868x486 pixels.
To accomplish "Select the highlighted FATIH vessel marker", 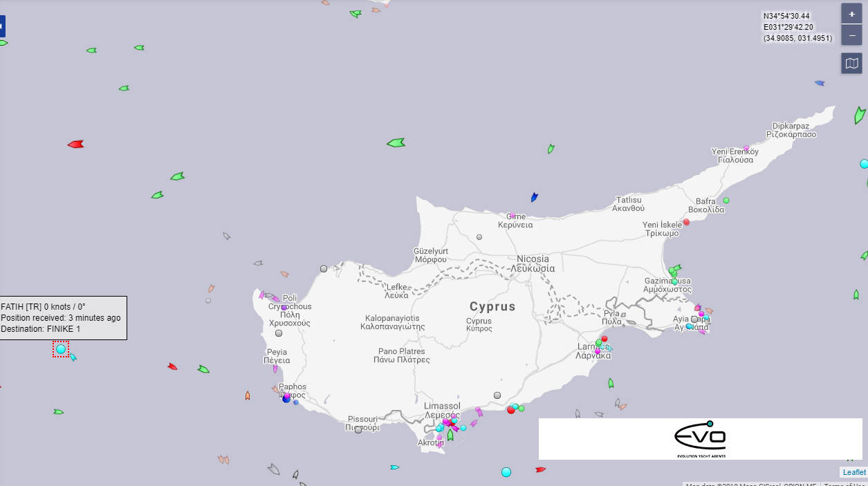I will 61,350.
